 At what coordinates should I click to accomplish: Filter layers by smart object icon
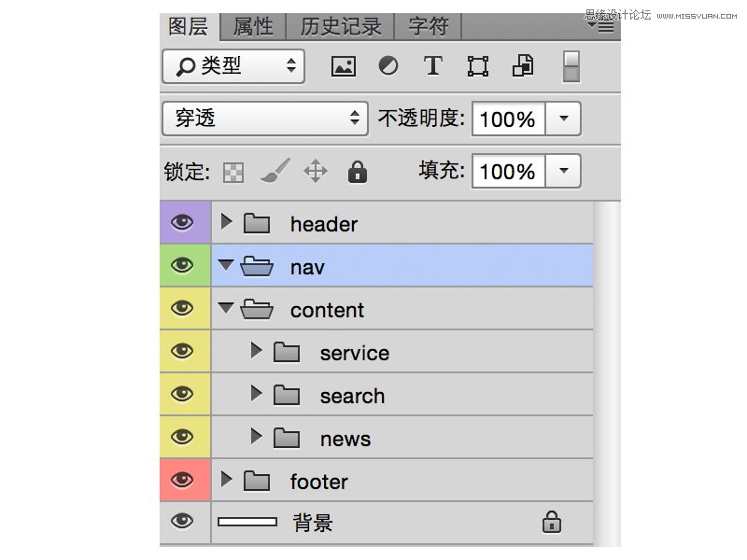tap(522, 65)
